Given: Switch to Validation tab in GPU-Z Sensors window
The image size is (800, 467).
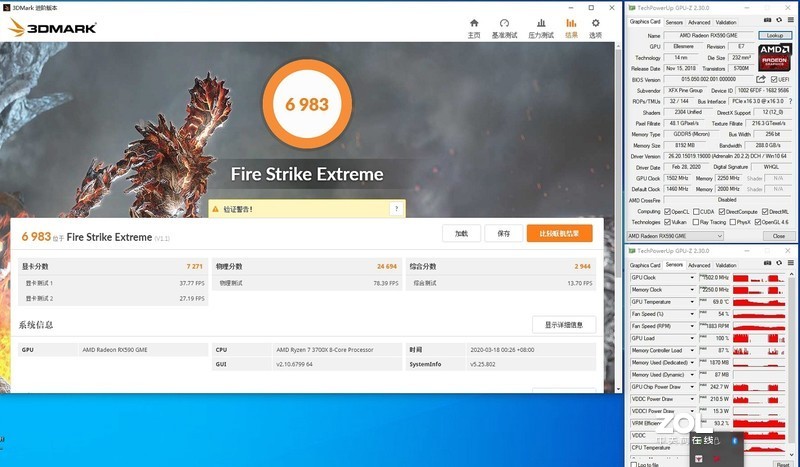Looking at the screenshot, I should 726,265.
